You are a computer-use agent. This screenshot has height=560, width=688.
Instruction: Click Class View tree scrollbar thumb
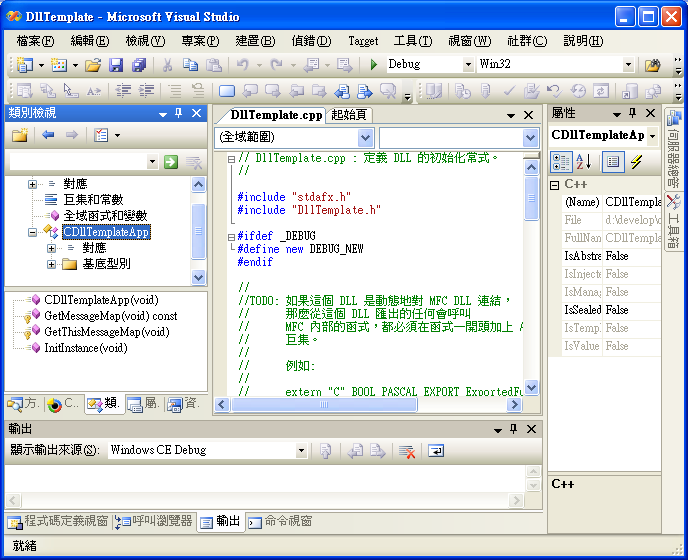pos(198,231)
